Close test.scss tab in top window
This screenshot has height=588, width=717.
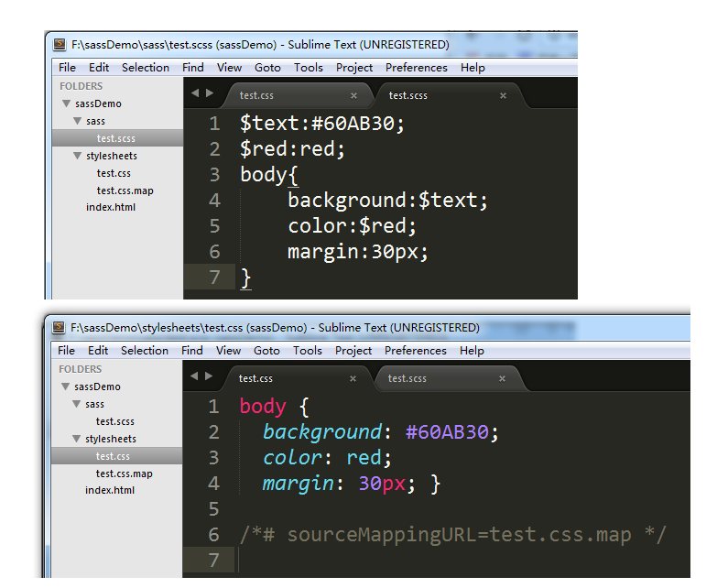point(503,95)
